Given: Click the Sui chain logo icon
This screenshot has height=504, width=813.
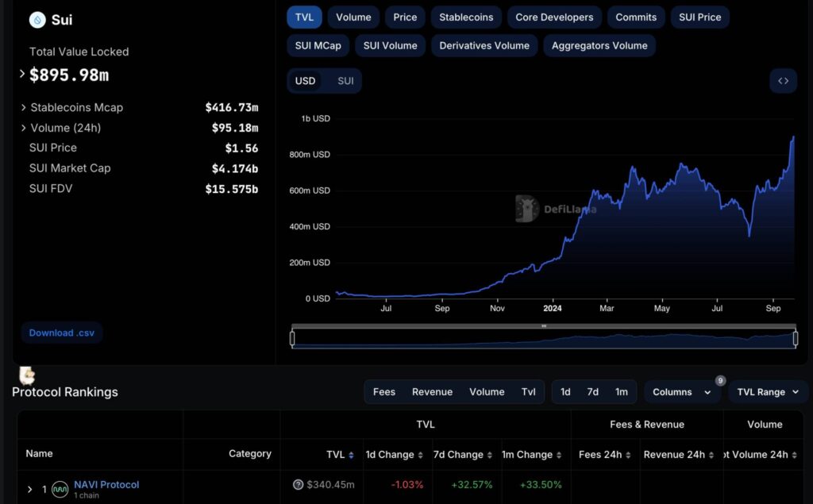Looking at the screenshot, I should (x=37, y=20).
